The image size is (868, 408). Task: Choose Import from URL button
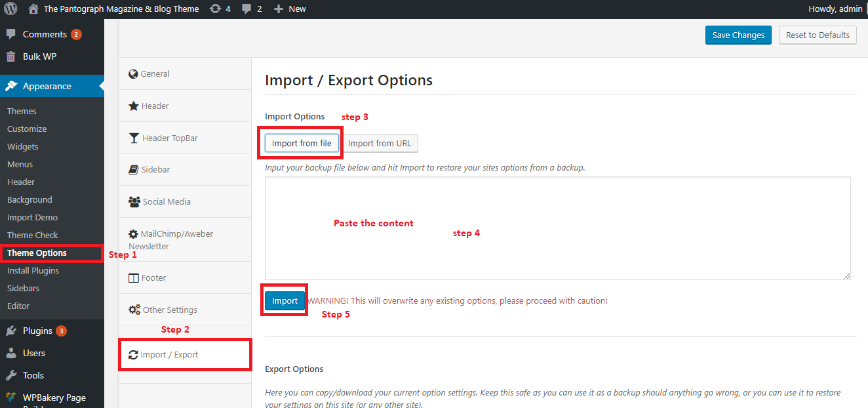[x=380, y=144]
